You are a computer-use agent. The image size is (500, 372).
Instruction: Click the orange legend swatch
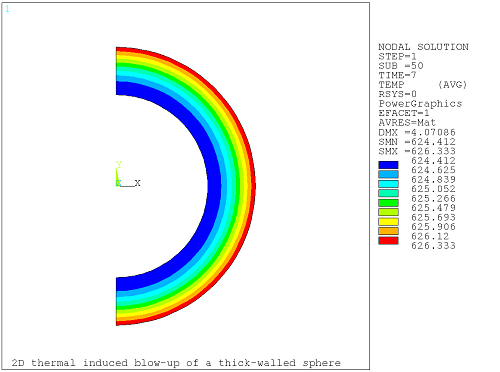388,231
